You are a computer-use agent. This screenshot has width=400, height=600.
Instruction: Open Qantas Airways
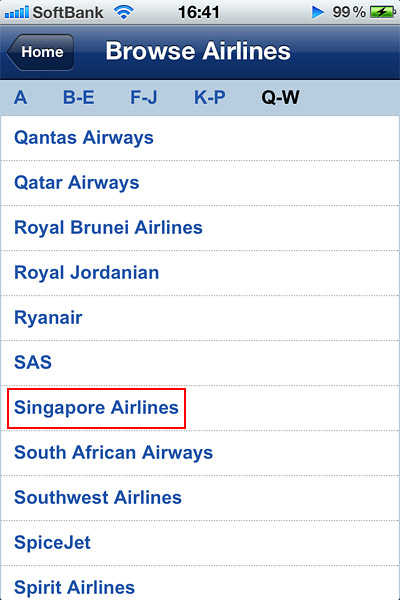click(200, 138)
